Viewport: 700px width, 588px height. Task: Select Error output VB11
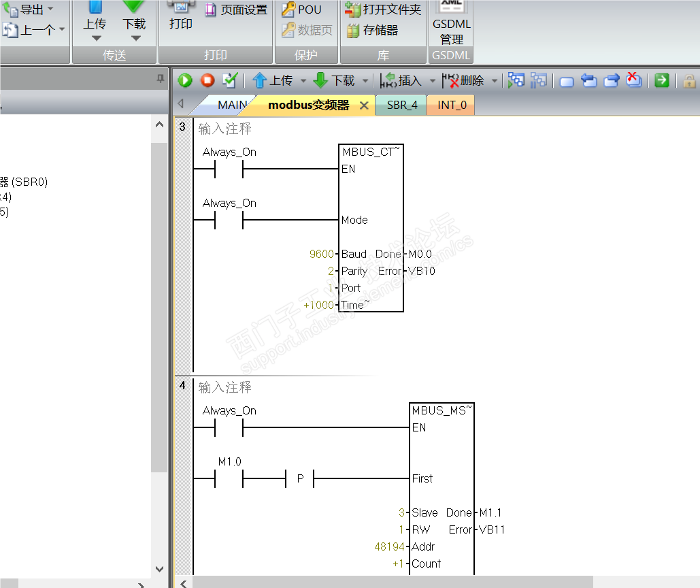(x=492, y=529)
